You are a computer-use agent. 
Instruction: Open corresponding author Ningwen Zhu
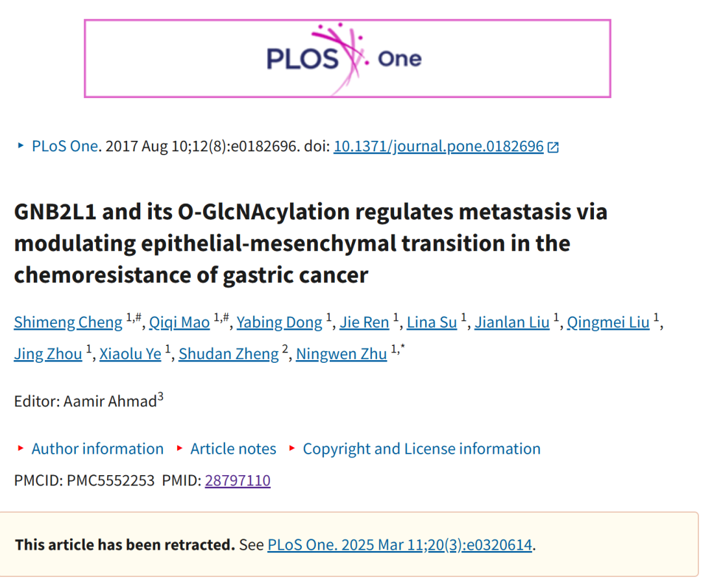(x=341, y=354)
